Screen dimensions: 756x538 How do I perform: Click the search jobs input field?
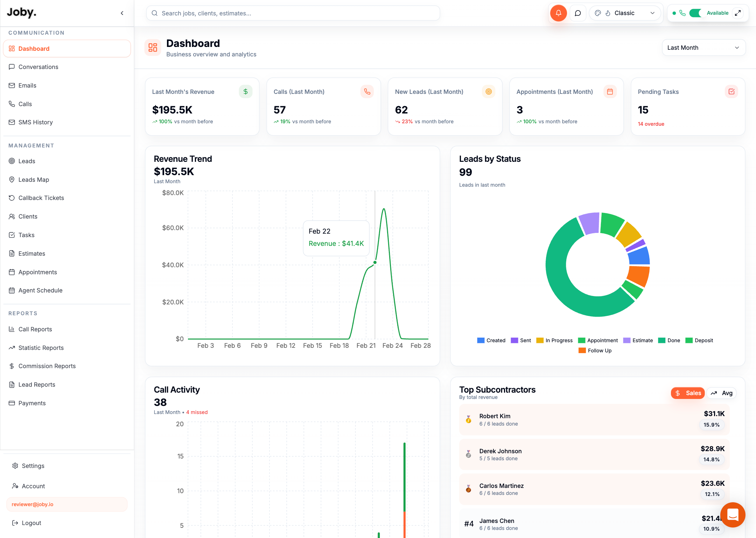(x=293, y=13)
